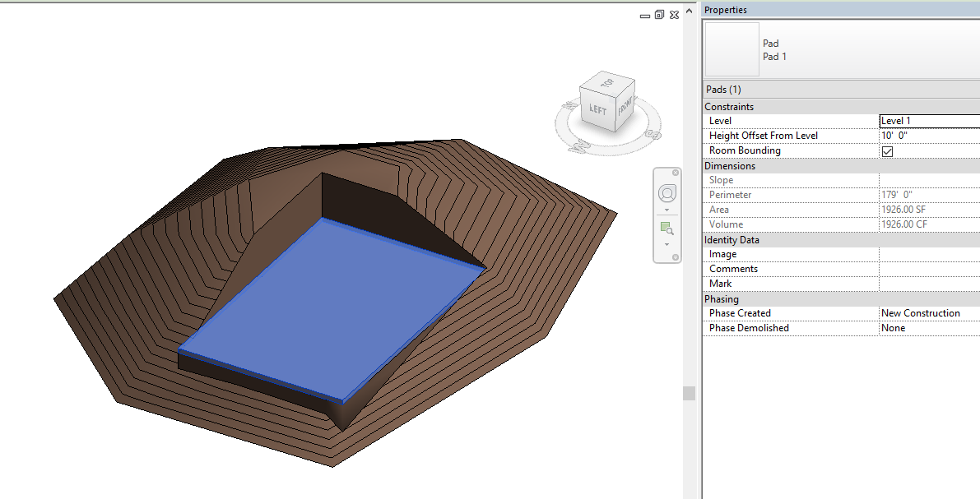
Task: Collapse the Phasing section header
Action: [841, 299]
